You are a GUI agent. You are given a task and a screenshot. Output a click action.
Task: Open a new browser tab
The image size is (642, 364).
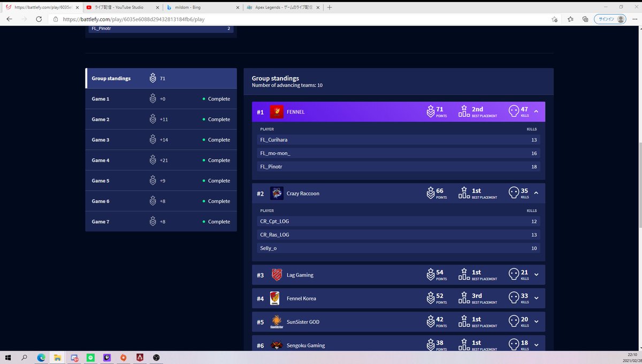click(x=330, y=7)
